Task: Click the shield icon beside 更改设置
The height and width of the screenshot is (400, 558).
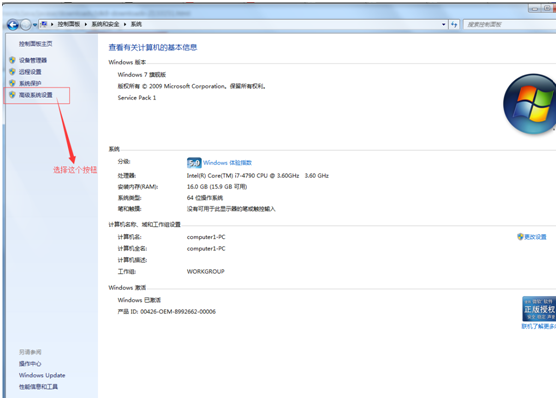Action: 520,237
